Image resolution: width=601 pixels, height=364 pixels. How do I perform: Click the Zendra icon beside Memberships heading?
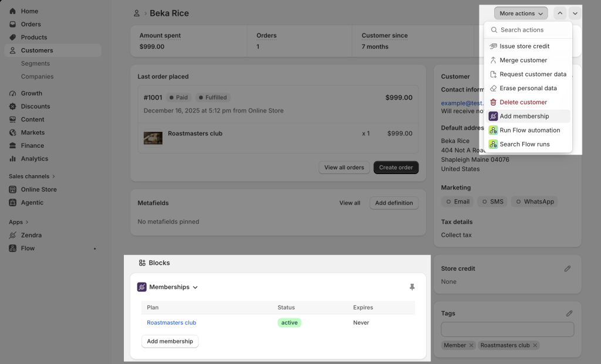(x=142, y=287)
